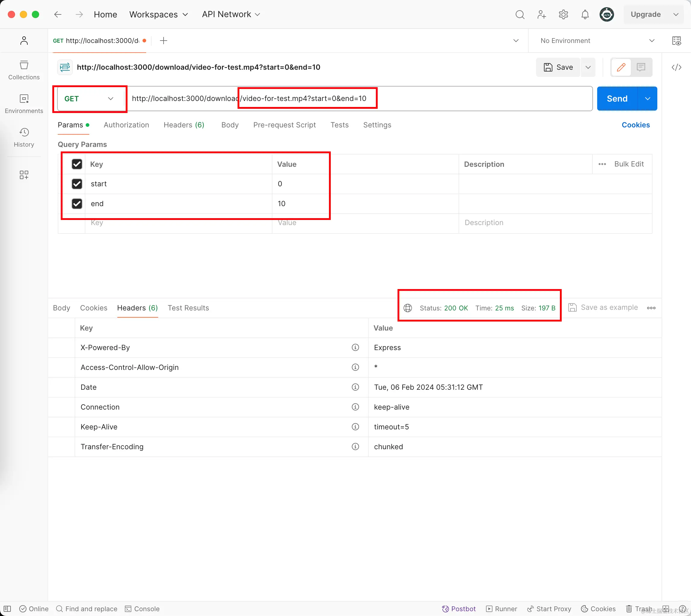Click the pencil edit mode icon
The height and width of the screenshot is (616, 691).
[621, 67]
